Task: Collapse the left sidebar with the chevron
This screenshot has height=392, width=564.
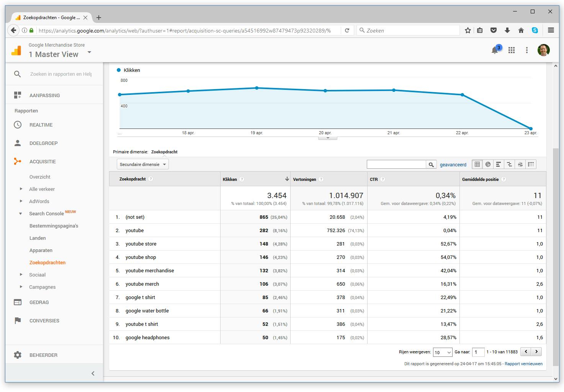Action: 93,373
